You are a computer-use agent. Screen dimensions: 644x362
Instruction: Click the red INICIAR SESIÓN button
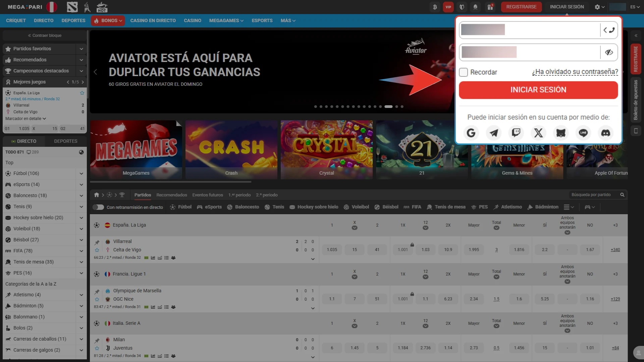coord(538,90)
